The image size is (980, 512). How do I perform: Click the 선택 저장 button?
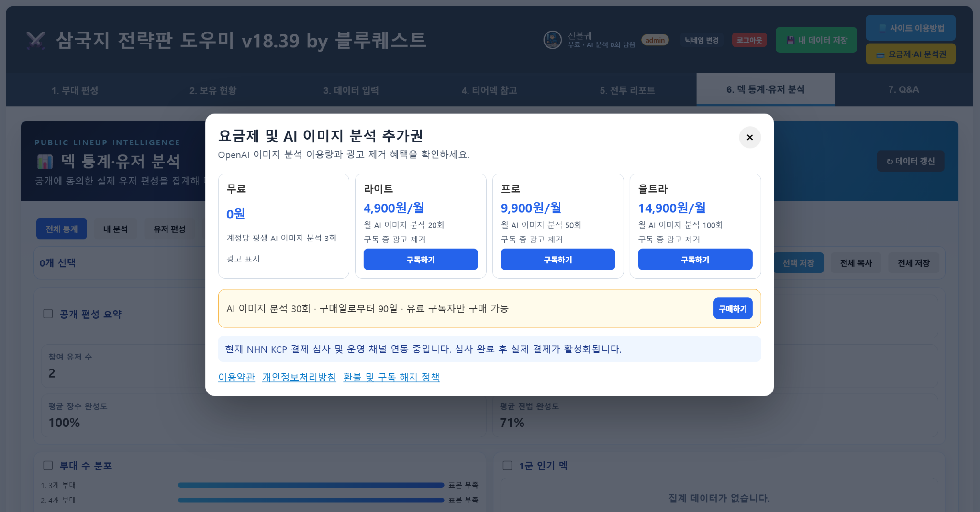pyautogui.click(x=798, y=263)
